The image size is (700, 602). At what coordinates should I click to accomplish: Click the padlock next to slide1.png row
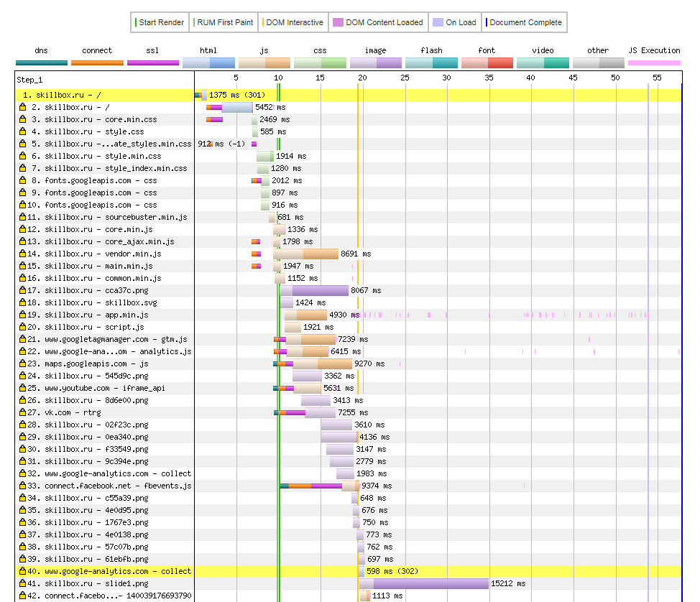(x=22, y=583)
